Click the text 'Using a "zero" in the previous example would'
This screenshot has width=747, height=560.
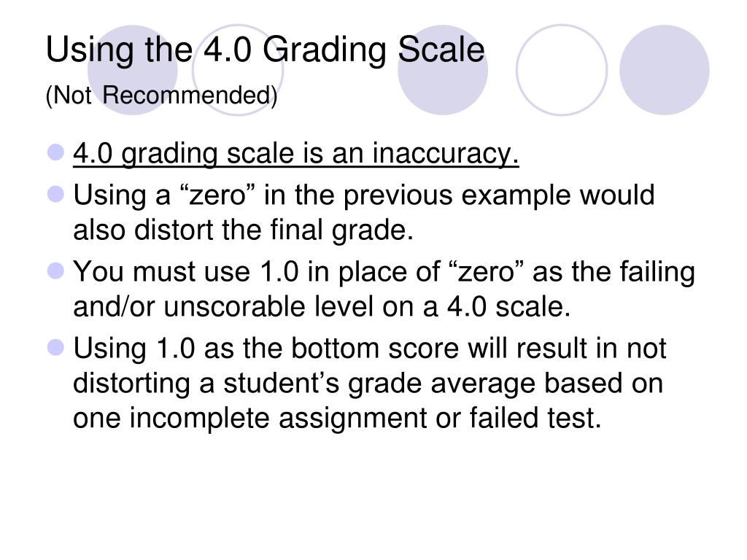point(364,195)
